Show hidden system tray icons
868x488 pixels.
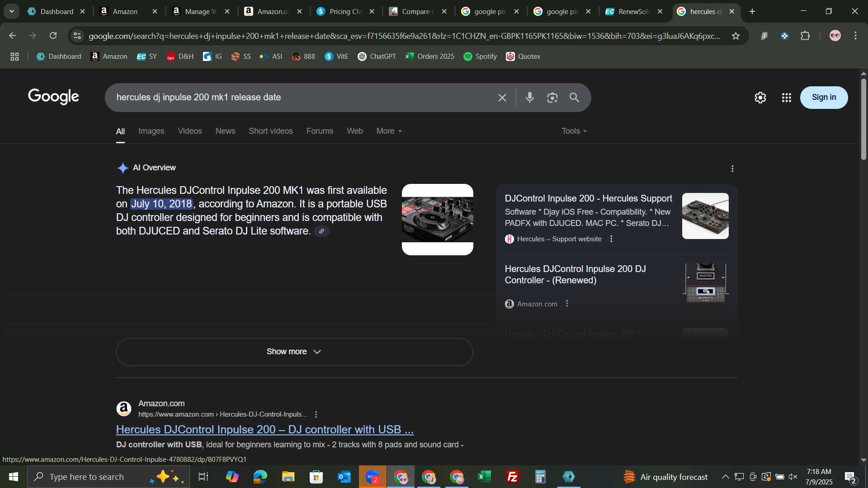pyautogui.click(x=725, y=477)
